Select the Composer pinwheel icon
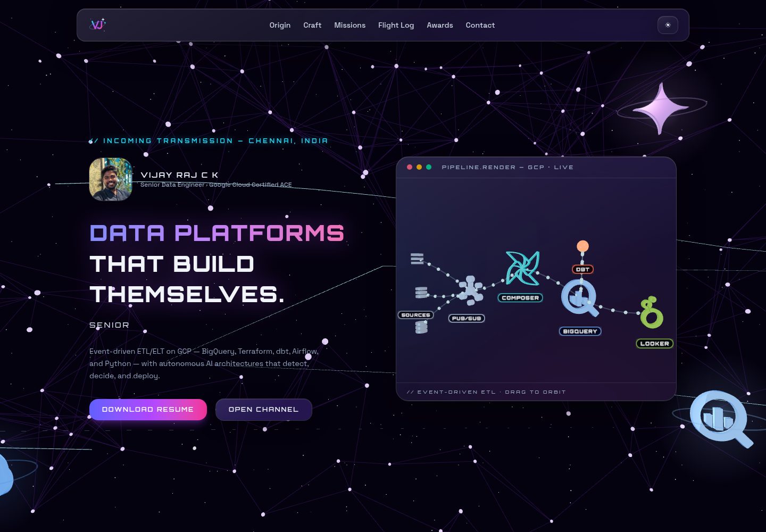The height and width of the screenshot is (532, 766). [x=522, y=268]
